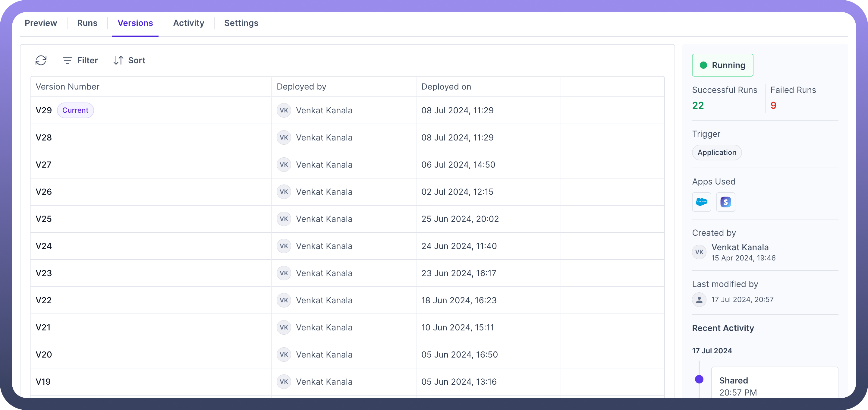Open the Activity tab

point(188,23)
